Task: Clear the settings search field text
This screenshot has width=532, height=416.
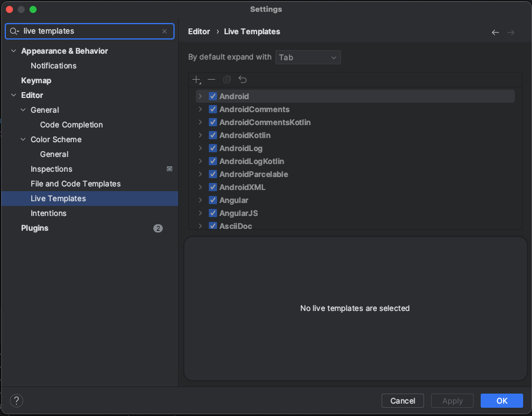Action: click(165, 31)
